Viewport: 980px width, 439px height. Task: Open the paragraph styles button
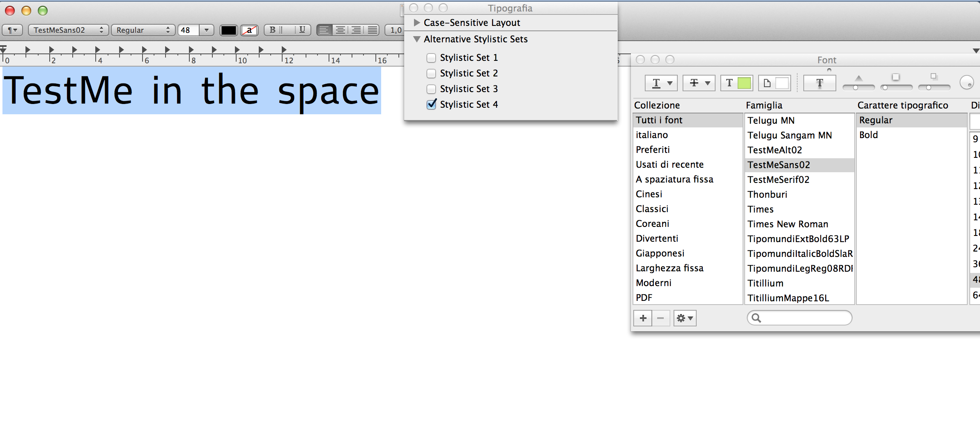point(12,30)
